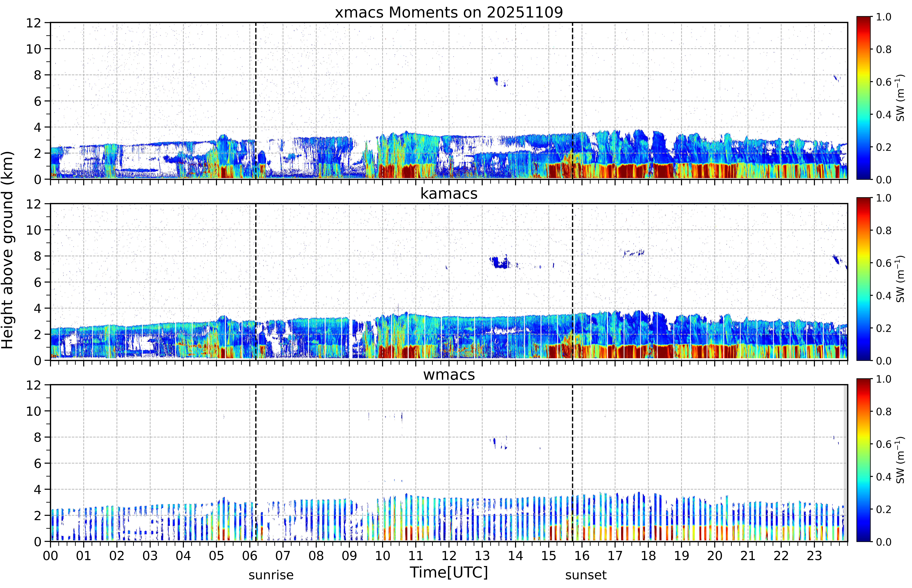
Task: Click the 'SW (m⁻¹)' label of xmacs colorbar
Action: (x=900, y=98)
